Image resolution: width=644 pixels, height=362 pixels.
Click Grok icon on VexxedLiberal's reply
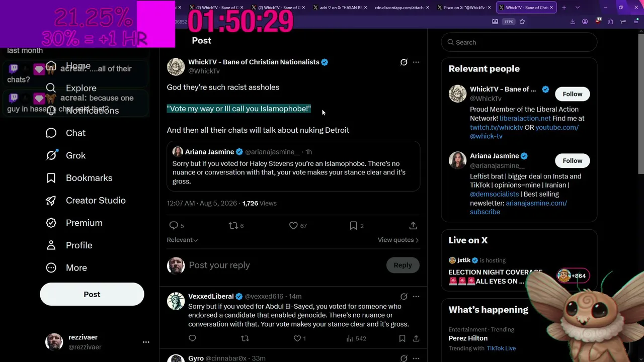404,297
